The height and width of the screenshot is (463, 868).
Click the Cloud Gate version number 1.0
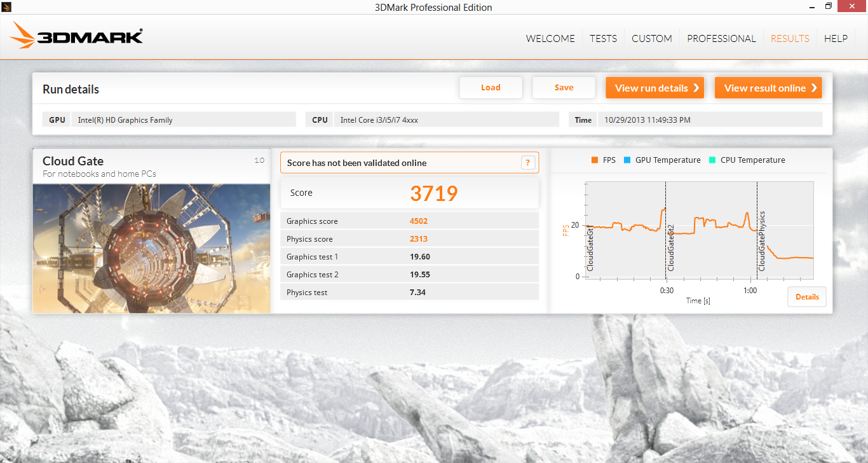(x=259, y=160)
